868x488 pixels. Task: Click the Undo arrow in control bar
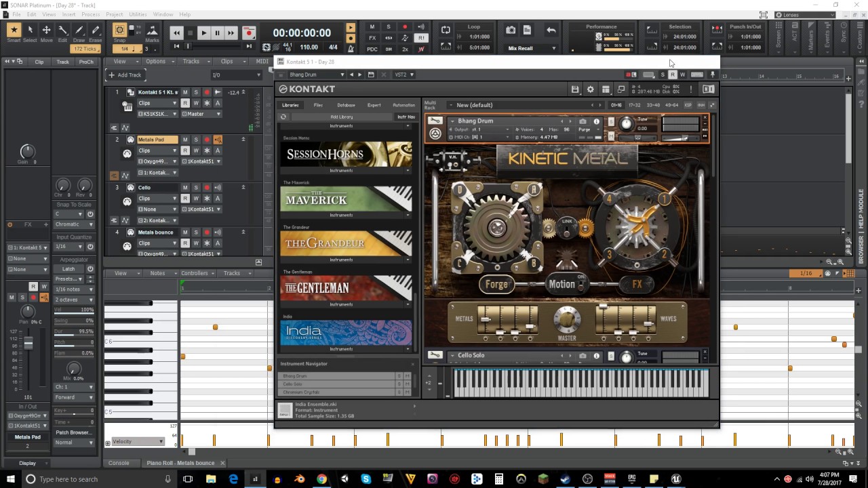(551, 30)
